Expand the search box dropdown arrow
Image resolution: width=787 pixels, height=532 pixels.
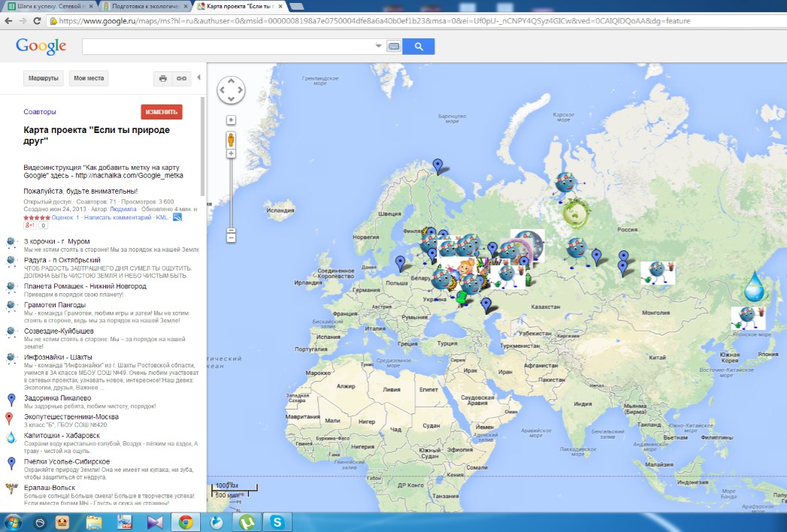tap(378, 46)
